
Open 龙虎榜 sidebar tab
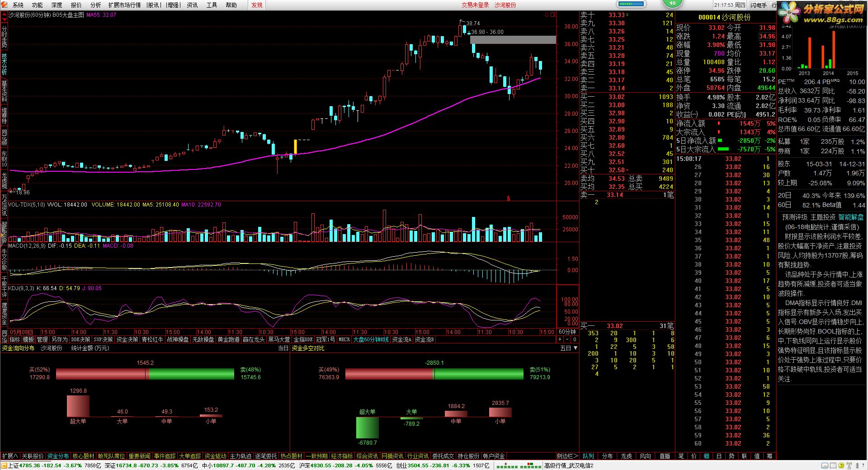[x=4, y=181]
